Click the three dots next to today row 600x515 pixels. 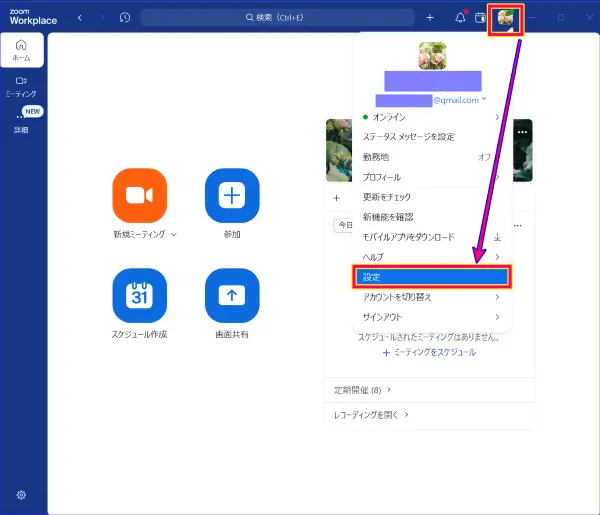pyautogui.click(x=518, y=225)
